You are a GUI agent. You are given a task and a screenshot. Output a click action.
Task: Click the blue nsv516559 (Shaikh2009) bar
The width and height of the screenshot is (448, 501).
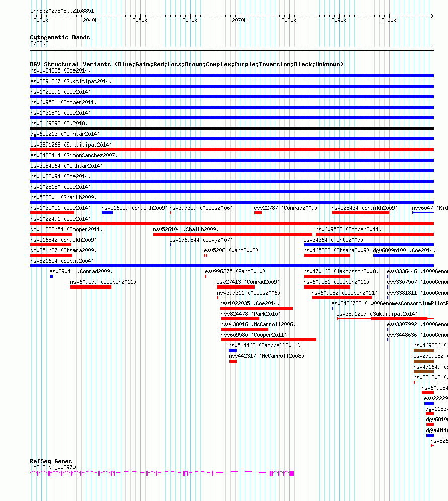[x=107, y=213]
